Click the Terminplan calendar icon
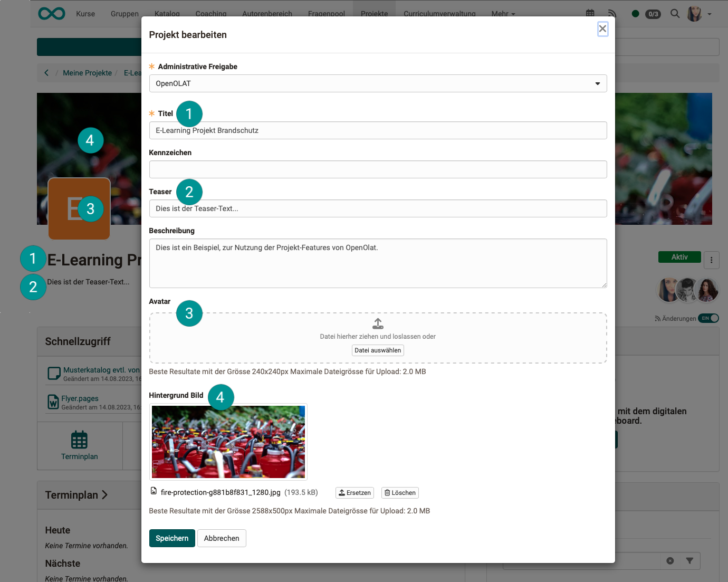The height and width of the screenshot is (582, 728). click(x=79, y=440)
